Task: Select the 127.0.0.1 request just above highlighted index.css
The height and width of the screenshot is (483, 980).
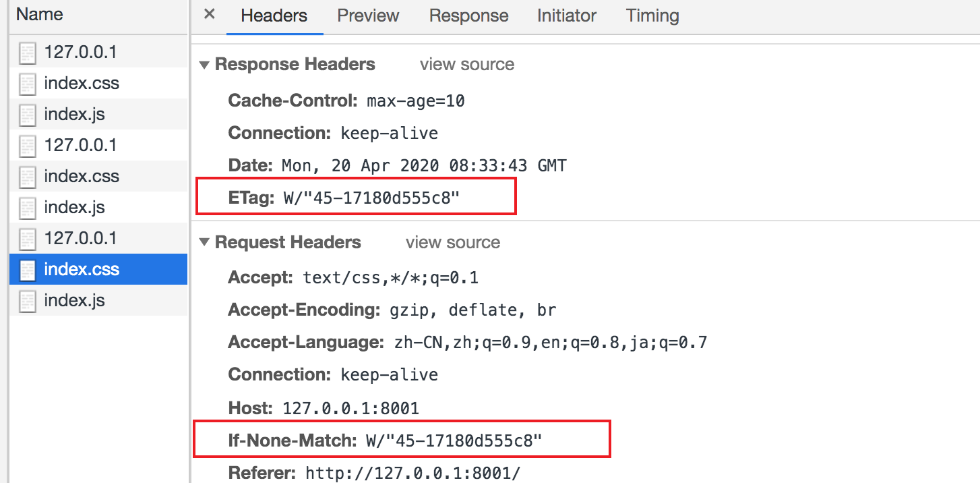Action: coord(98,238)
